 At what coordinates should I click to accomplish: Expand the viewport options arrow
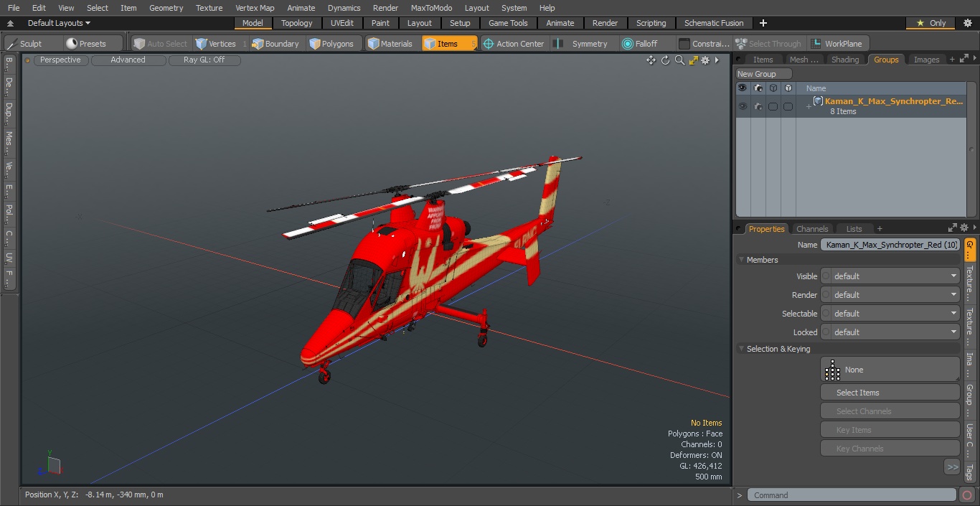[717, 60]
